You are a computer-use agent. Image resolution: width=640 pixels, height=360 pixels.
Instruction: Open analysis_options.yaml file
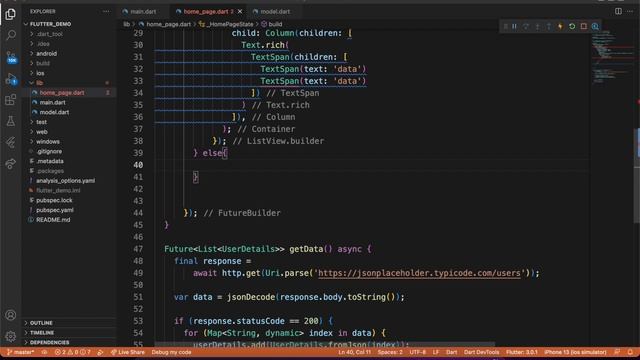point(65,181)
